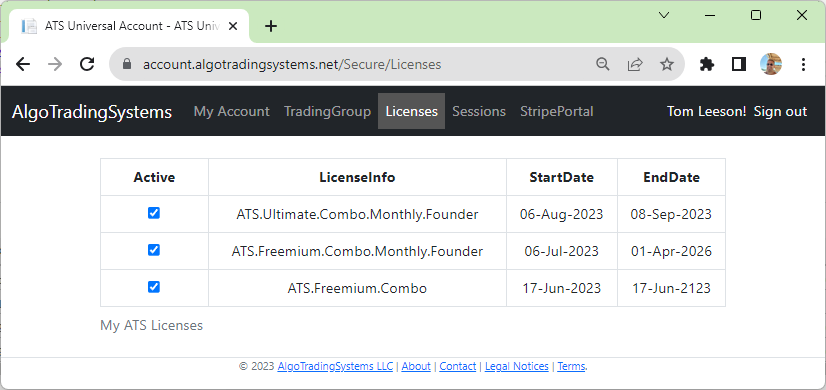Open the Sessions nav item
826x390 pixels.
tap(479, 111)
